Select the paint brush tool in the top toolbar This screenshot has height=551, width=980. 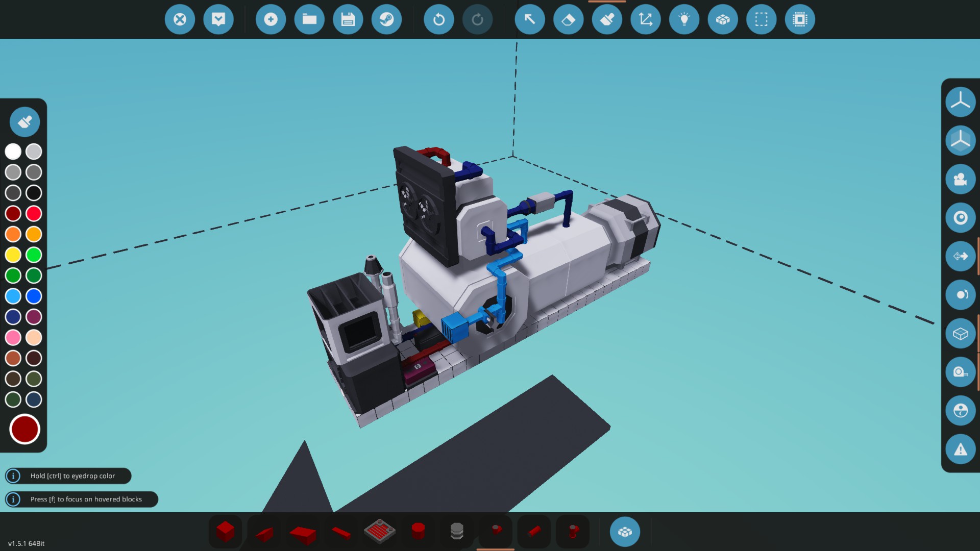pos(607,19)
